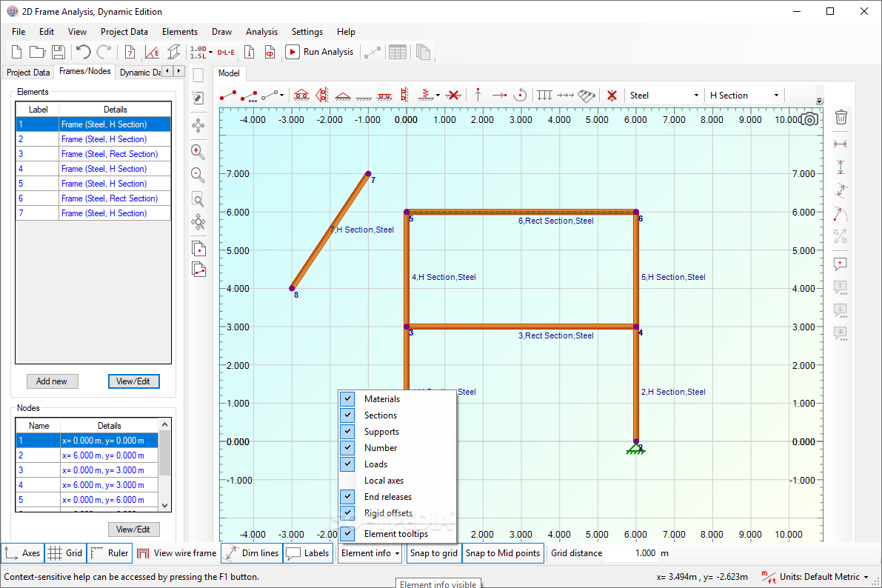Select the move/pan cross arrows tool

pyautogui.click(x=198, y=125)
